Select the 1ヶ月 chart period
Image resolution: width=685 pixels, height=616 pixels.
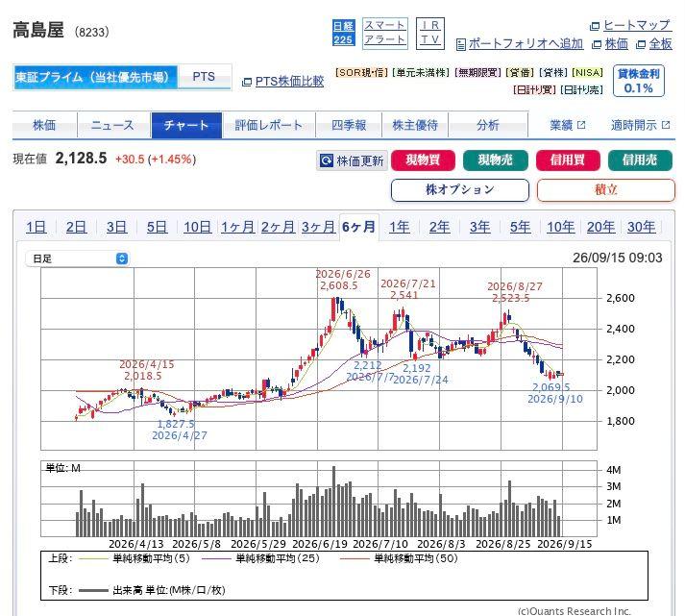pos(237,227)
